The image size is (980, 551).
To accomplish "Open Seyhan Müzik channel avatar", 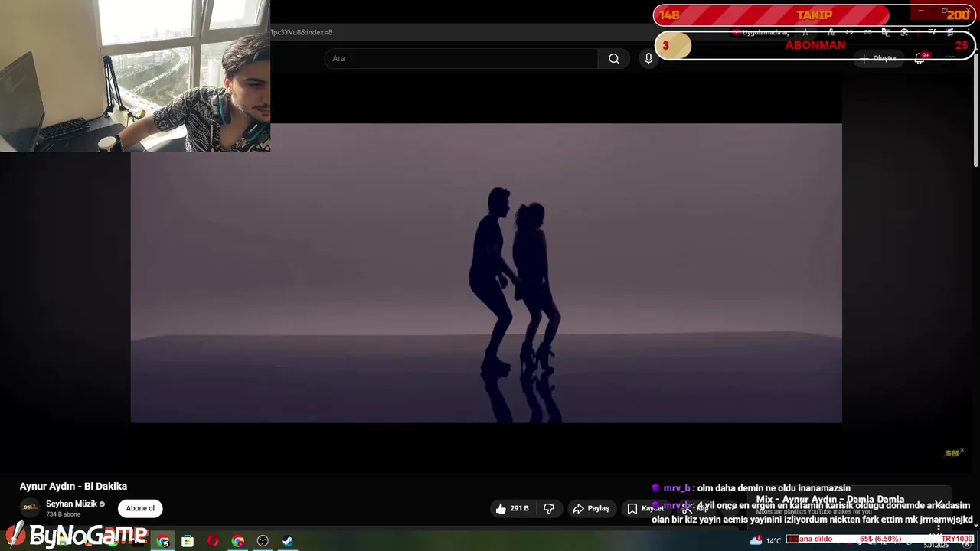I will tap(30, 507).
